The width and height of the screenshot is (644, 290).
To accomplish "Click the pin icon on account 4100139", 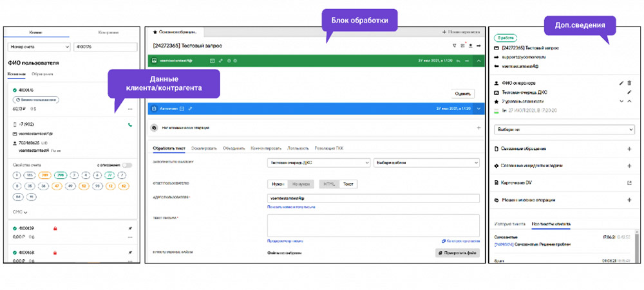I will click(x=130, y=228).
